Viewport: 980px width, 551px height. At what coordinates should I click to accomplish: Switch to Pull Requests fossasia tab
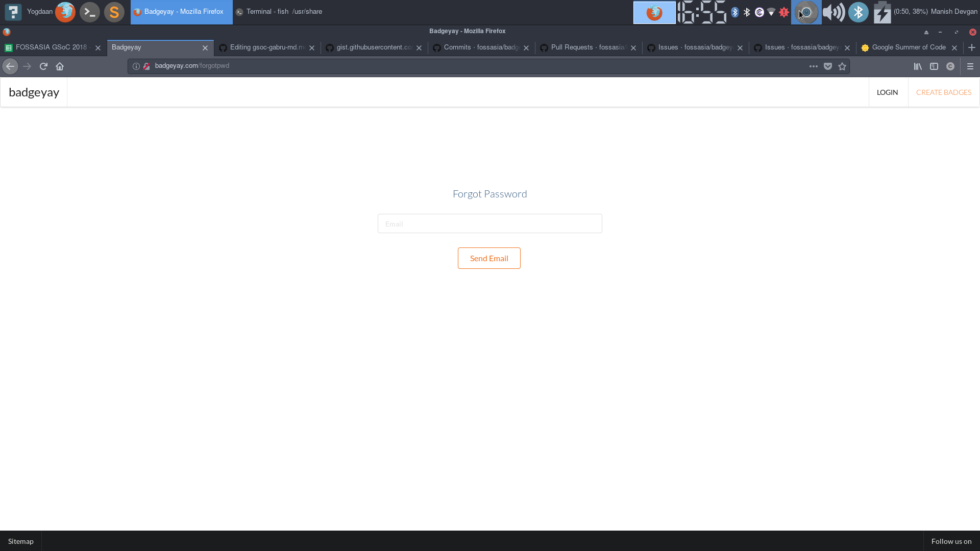point(589,47)
